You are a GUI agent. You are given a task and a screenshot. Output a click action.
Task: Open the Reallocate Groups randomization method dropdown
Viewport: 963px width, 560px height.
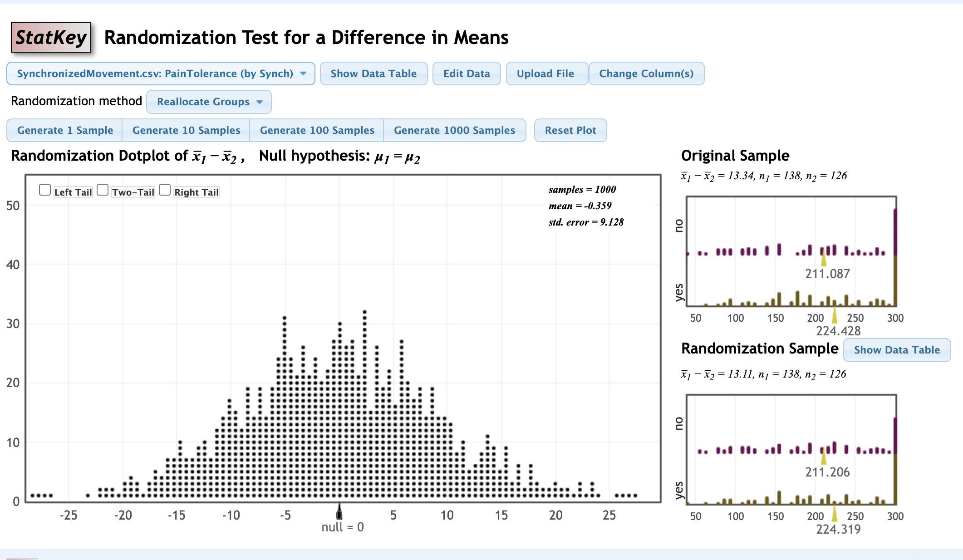pos(208,102)
